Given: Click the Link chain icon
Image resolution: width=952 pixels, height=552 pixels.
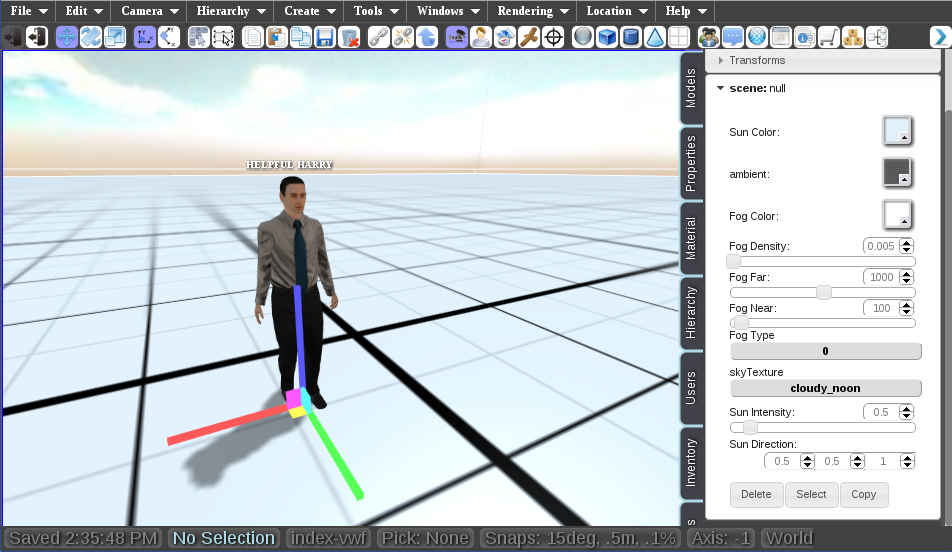Looking at the screenshot, I should (379, 37).
